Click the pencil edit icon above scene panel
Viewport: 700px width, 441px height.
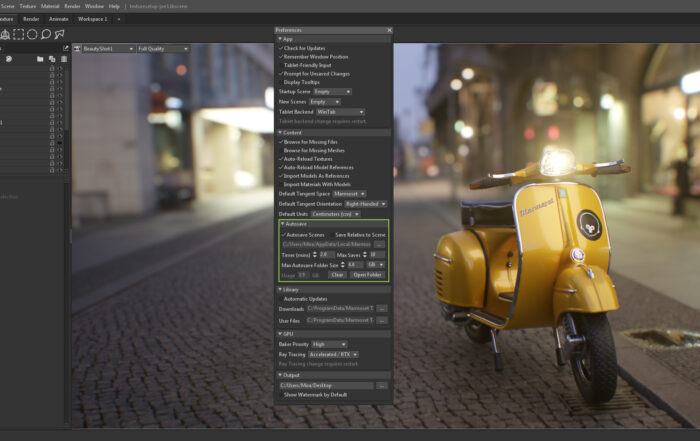[66, 48]
